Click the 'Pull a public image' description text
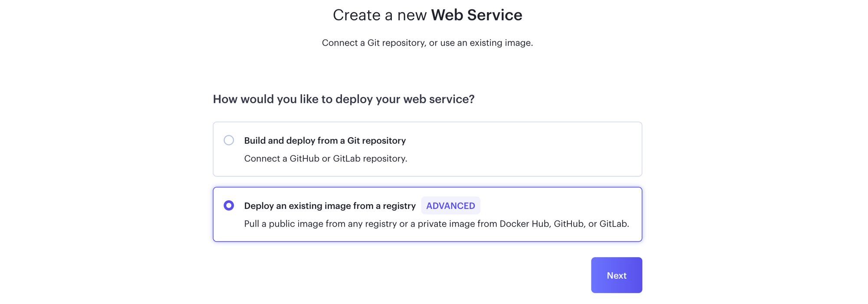 coord(437,224)
